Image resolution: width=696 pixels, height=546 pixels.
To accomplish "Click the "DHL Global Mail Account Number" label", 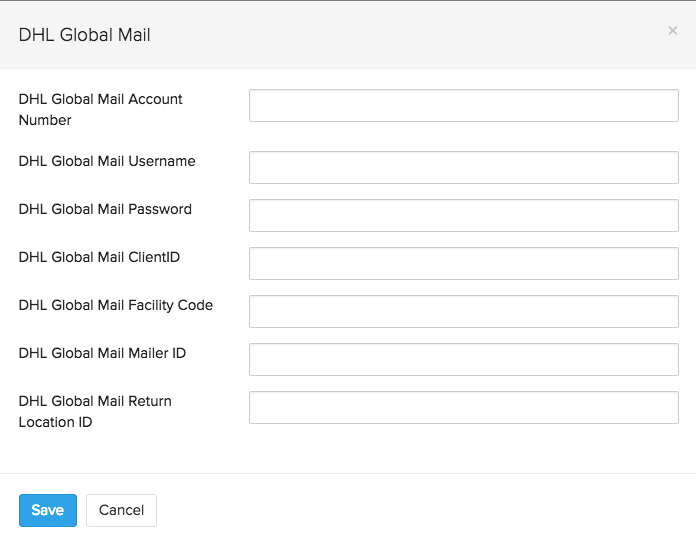I will [100, 109].
